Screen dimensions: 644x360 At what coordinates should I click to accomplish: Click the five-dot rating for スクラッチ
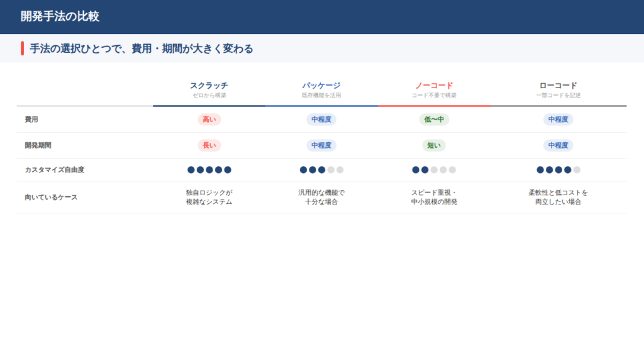pos(209,170)
